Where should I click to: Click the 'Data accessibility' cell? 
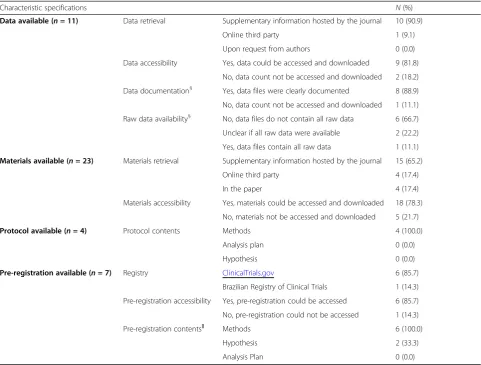(x=150, y=63)
